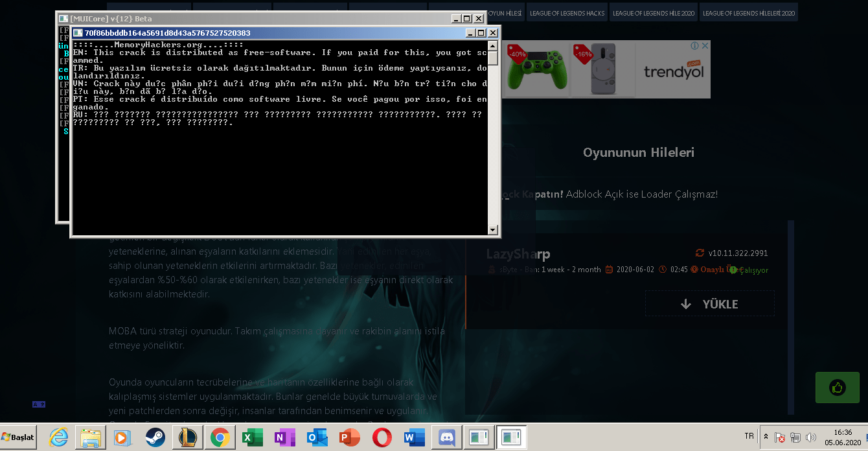Click the calendar icon beside 2020-06-02

610,270
